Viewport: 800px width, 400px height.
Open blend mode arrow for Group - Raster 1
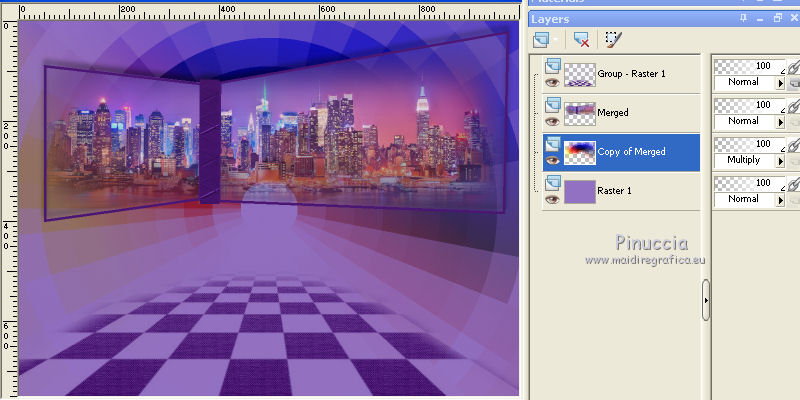click(780, 83)
